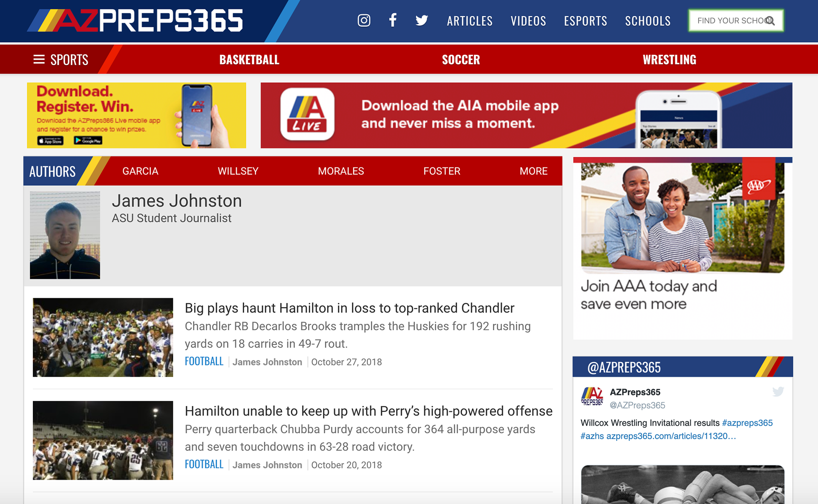Viewport: 818px width, 504px height.
Task: Select the WILLSEY author tab
Action: (238, 171)
